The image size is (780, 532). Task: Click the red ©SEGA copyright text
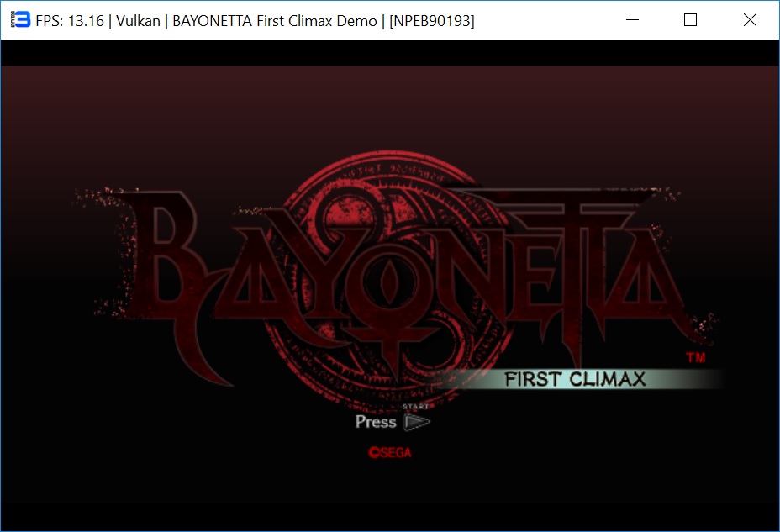point(390,452)
